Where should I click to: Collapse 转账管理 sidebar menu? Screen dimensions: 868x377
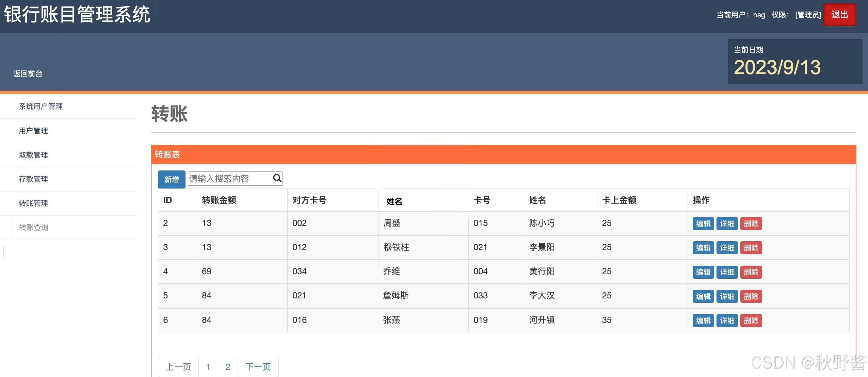point(33,203)
